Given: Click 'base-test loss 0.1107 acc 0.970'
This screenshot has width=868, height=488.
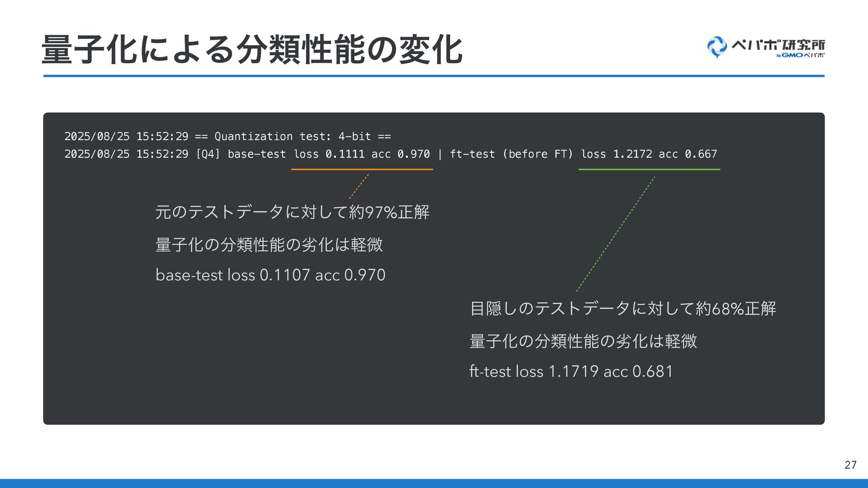Looking at the screenshot, I should [270, 275].
